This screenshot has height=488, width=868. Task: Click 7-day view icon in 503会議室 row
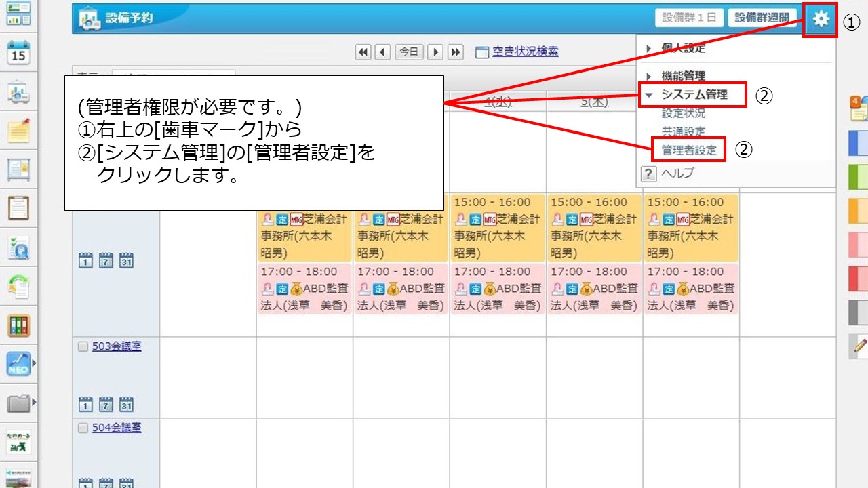tap(106, 405)
